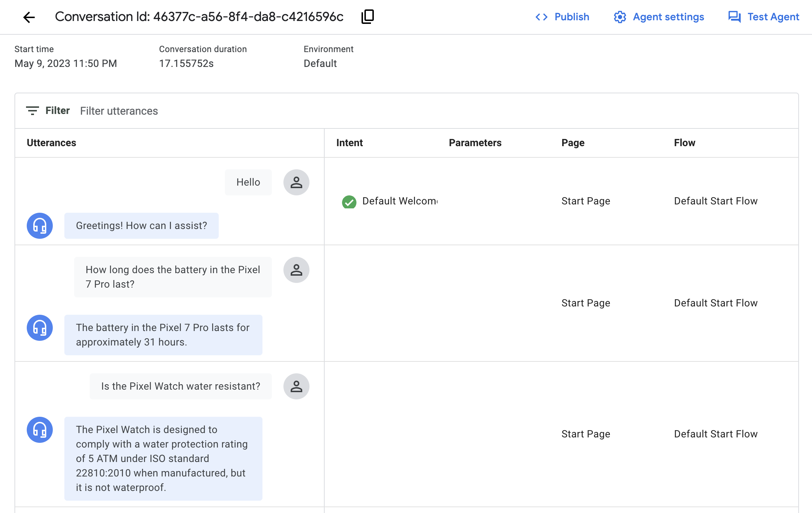Click the headset agent icon first row
The width and height of the screenshot is (812, 513).
39,225
